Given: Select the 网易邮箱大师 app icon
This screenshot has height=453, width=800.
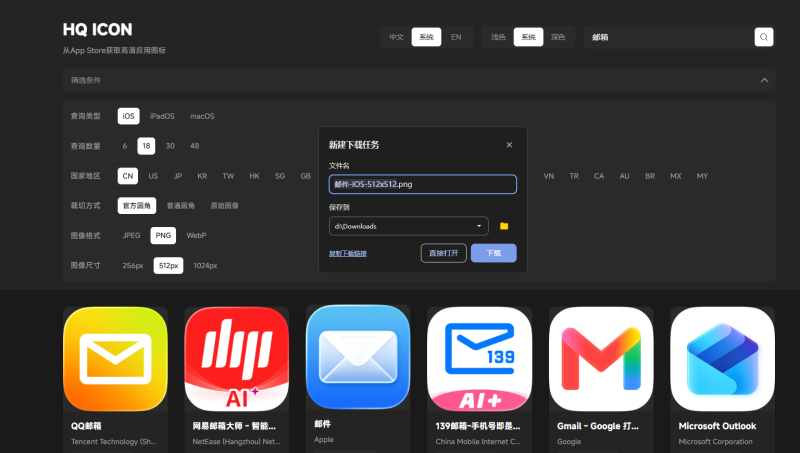Looking at the screenshot, I should tap(237, 359).
